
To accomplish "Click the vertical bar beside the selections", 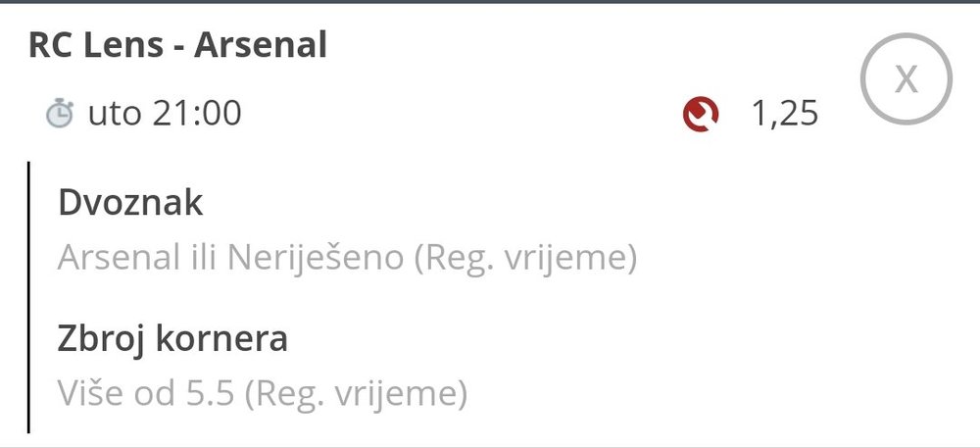I will pyautogui.click(x=29, y=296).
